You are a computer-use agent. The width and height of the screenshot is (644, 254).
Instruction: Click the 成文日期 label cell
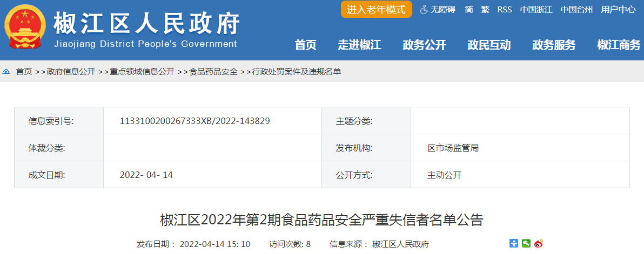click(59, 175)
